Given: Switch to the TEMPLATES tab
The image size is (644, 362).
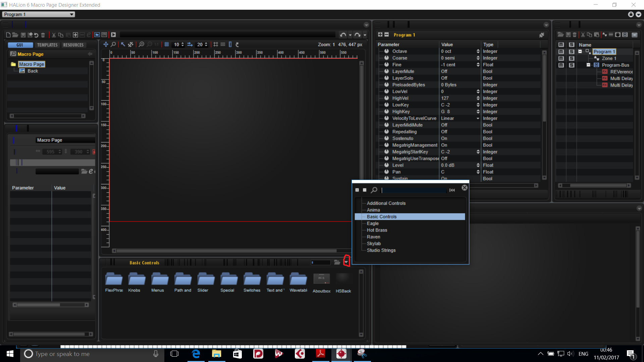Looking at the screenshot, I should point(47,45).
